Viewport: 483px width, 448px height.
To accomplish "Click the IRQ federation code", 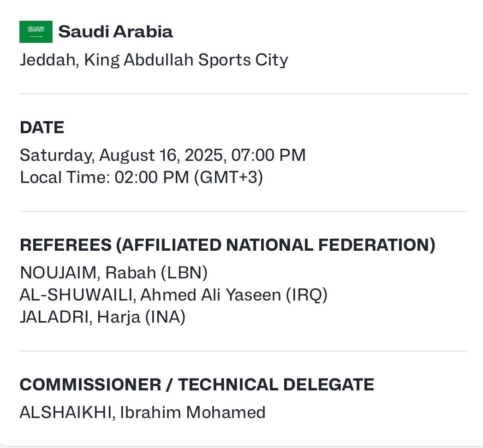I will (306, 295).
